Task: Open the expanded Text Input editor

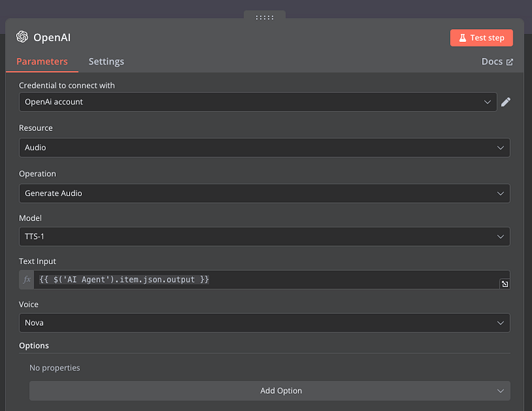Action: pyautogui.click(x=505, y=284)
